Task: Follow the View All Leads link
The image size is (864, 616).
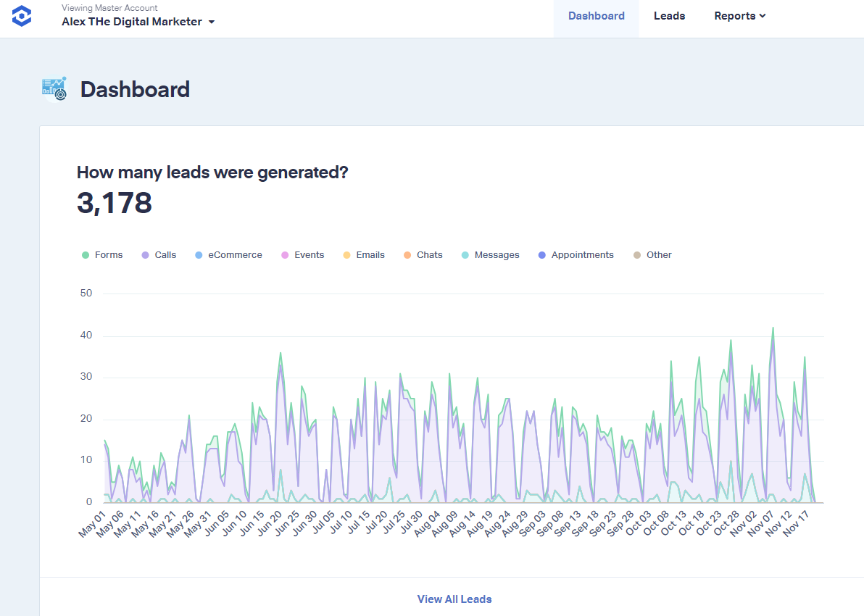Action: pos(454,599)
